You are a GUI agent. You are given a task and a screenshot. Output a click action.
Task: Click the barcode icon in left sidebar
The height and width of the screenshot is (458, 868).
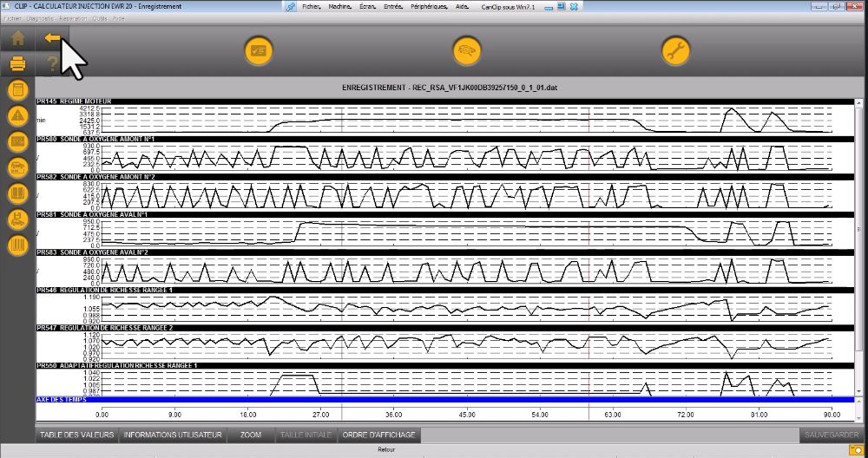click(17, 245)
